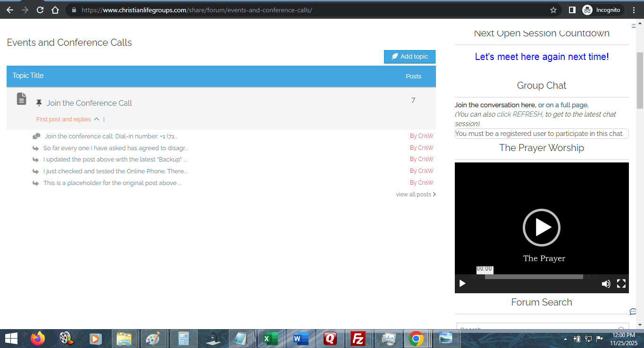Expand 'view all posts' for the topic
This screenshot has width=644, height=348.
[x=415, y=195]
